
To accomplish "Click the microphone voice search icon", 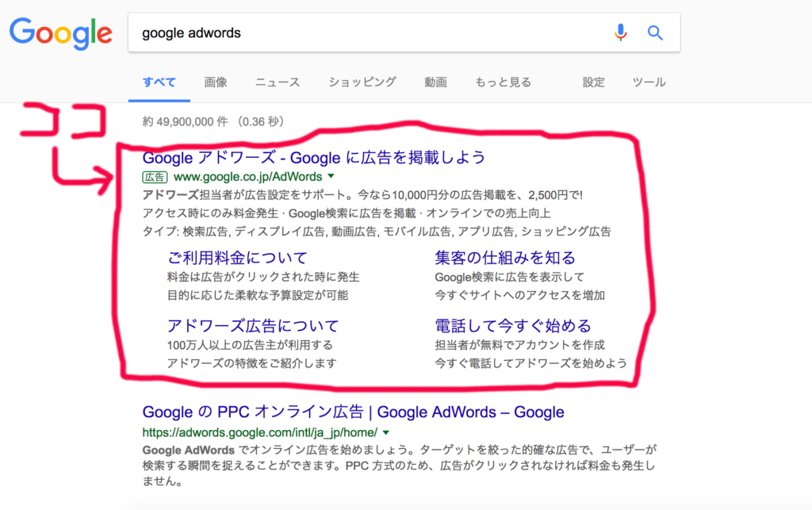I will click(621, 33).
